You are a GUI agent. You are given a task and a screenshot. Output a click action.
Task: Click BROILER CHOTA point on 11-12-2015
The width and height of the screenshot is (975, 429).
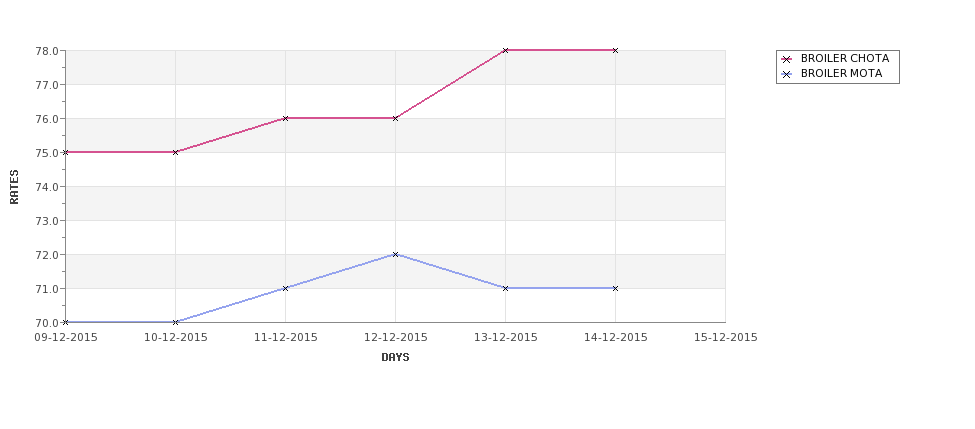pyautogui.click(x=285, y=118)
